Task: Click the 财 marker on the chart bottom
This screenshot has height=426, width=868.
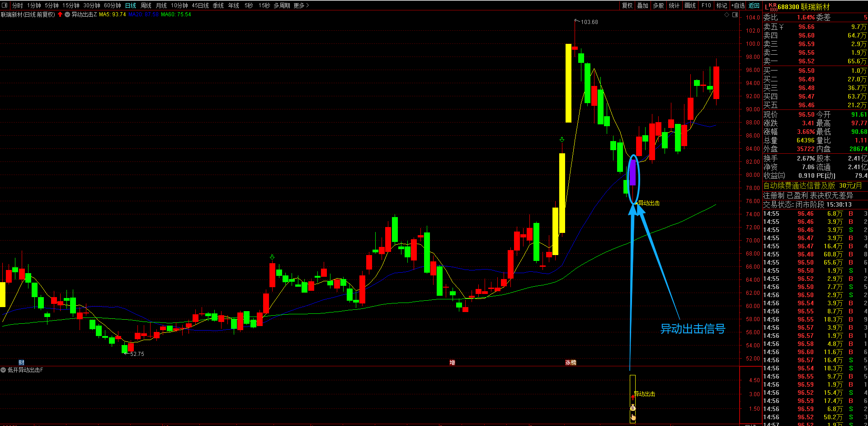Action: 21,362
